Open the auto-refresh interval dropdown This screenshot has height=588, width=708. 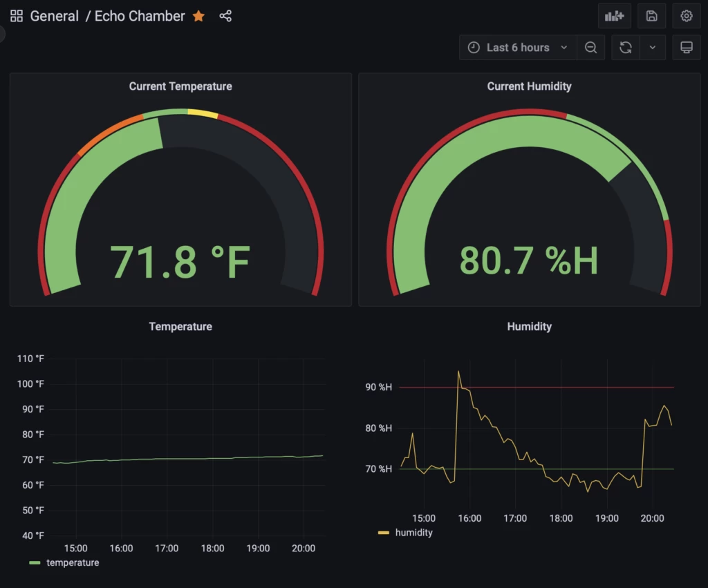coord(653,47)
